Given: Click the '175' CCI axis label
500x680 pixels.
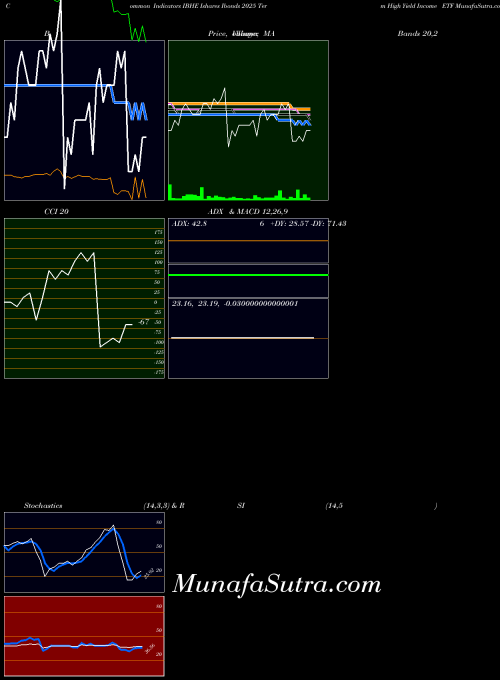Looking at the screenshot, I should [x=159, y=232].
